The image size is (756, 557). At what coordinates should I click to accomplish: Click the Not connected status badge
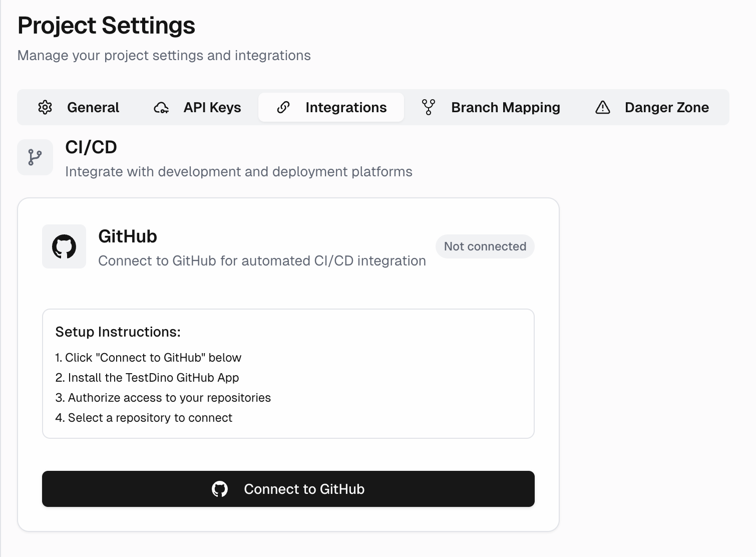pos(485,246)
